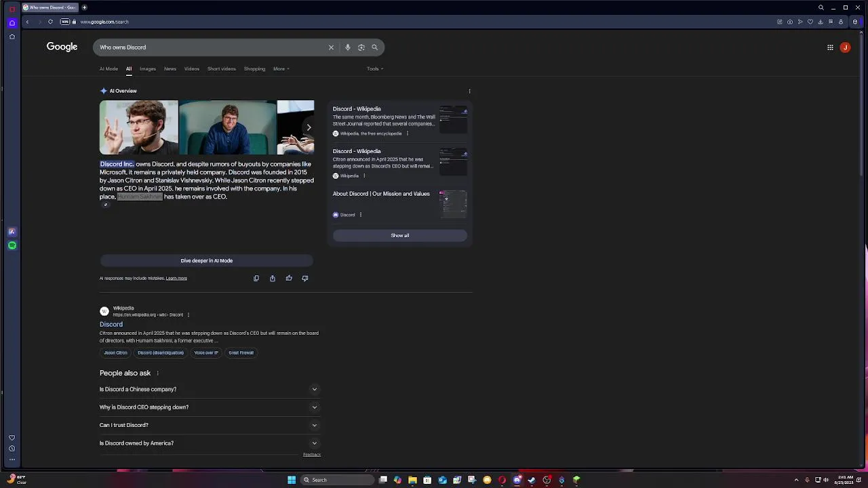
Task: Open the sidebar history clock icon
Action: click(x=12, y=449)
